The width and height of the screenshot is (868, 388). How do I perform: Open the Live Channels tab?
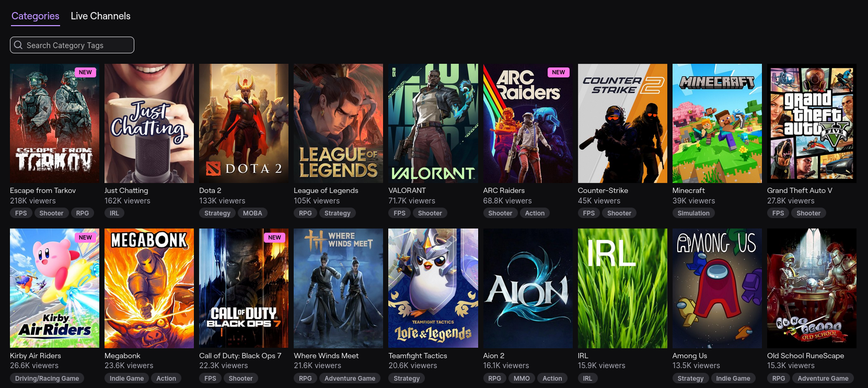(x=101, y=16)
